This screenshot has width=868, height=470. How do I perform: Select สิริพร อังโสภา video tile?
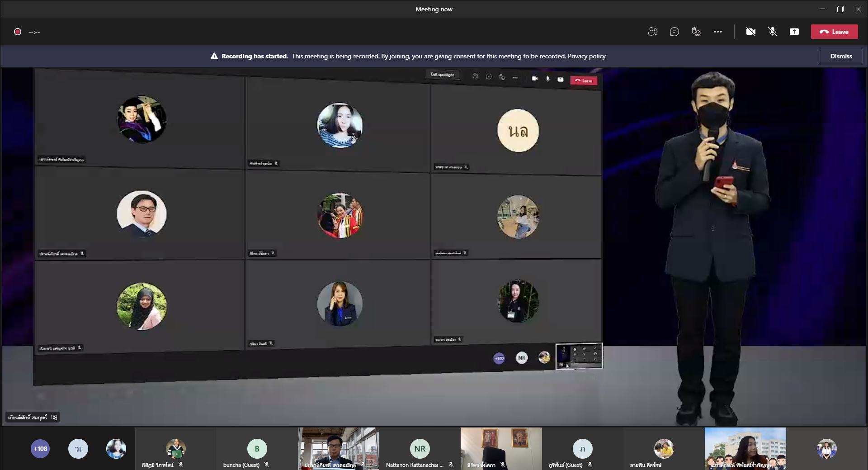point(501,449)
